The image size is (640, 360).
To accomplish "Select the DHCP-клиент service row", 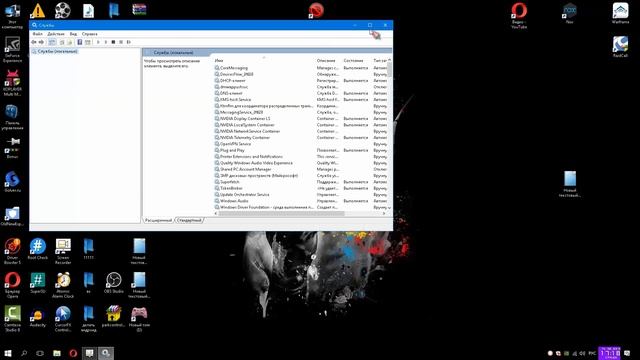I will pyautogui.click(x=301, y=80).
